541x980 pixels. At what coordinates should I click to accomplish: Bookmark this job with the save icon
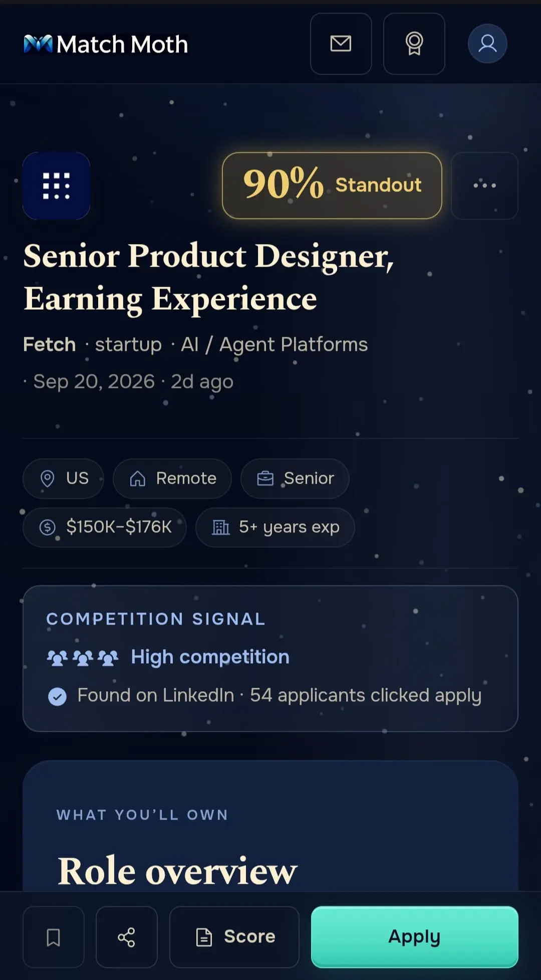point(54,937)
